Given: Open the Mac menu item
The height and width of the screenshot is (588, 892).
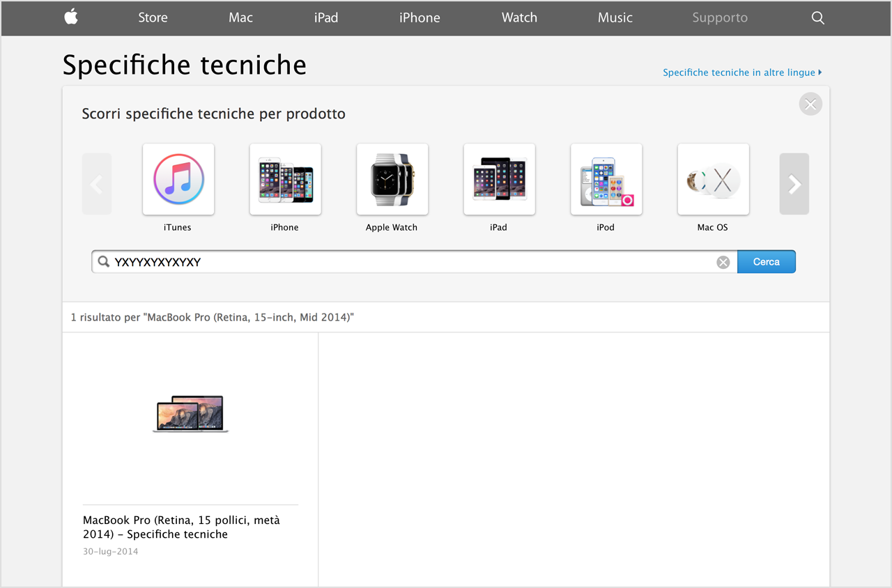Looking at the screenshot, I should point(240,18).
